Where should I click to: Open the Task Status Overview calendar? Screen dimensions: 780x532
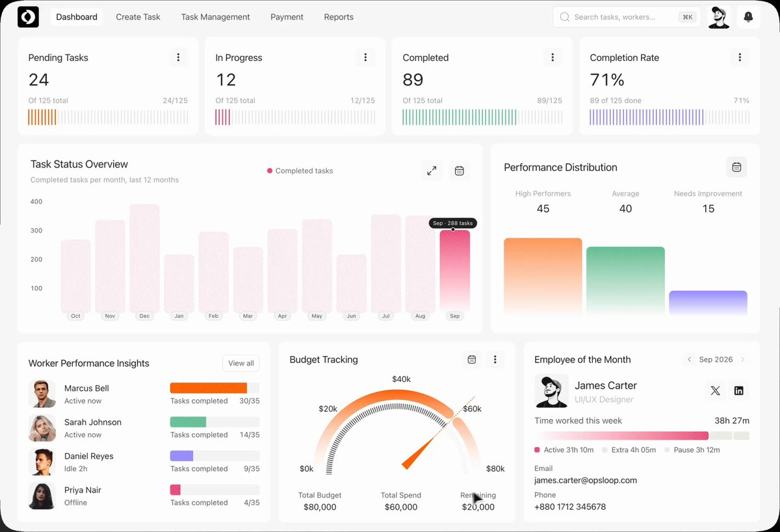coord(459,171)
